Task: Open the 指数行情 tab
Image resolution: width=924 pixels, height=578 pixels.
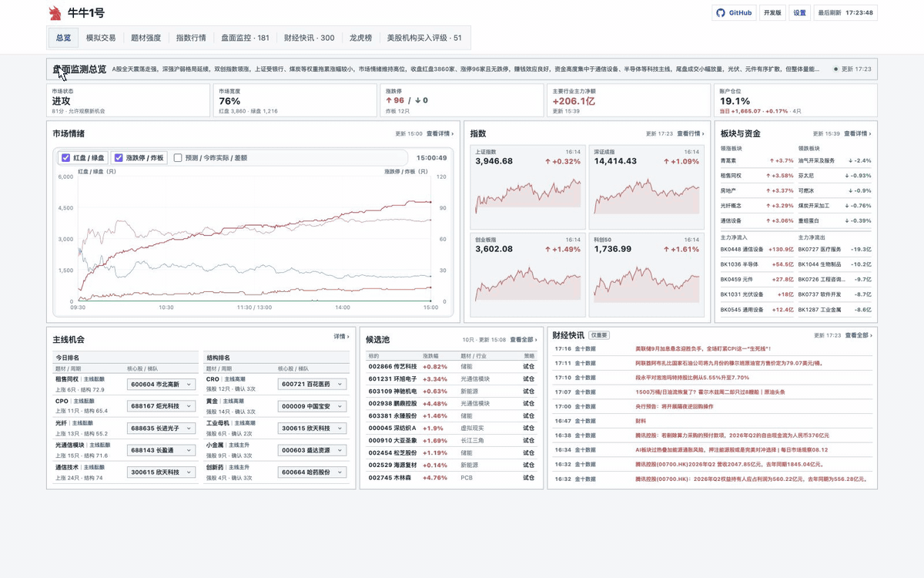Action: [191, 37]
